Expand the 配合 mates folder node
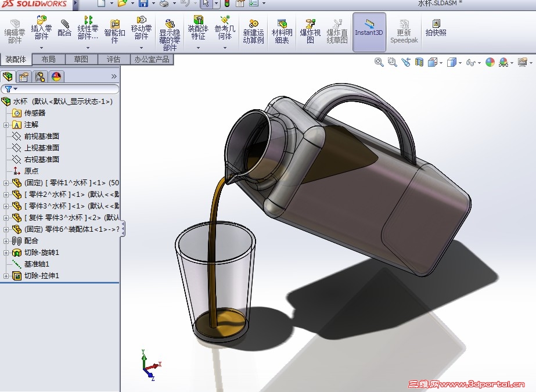Viewport: 536px width, 392px height. click(x=6, y=241)
